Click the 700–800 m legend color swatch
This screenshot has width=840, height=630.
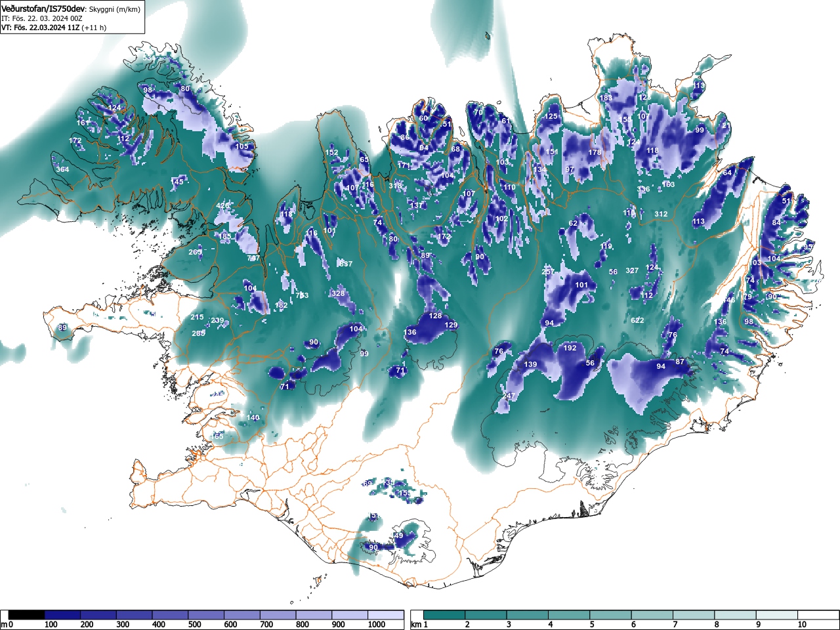(278, 615)
